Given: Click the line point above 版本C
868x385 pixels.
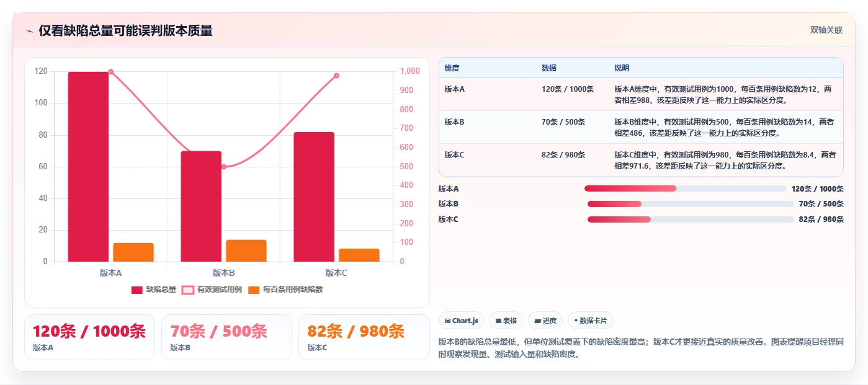Looking at the screenshot, I should [337, 76].
